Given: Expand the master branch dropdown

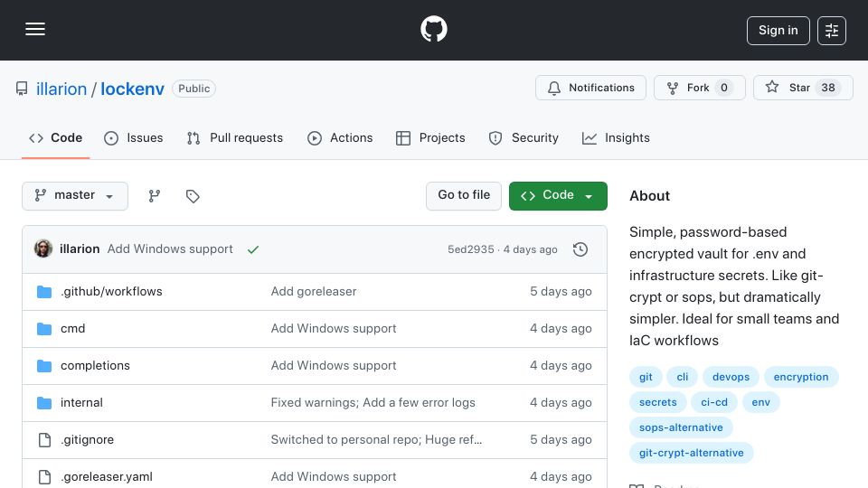Looking at the screenshot, I should coord(75,196).
